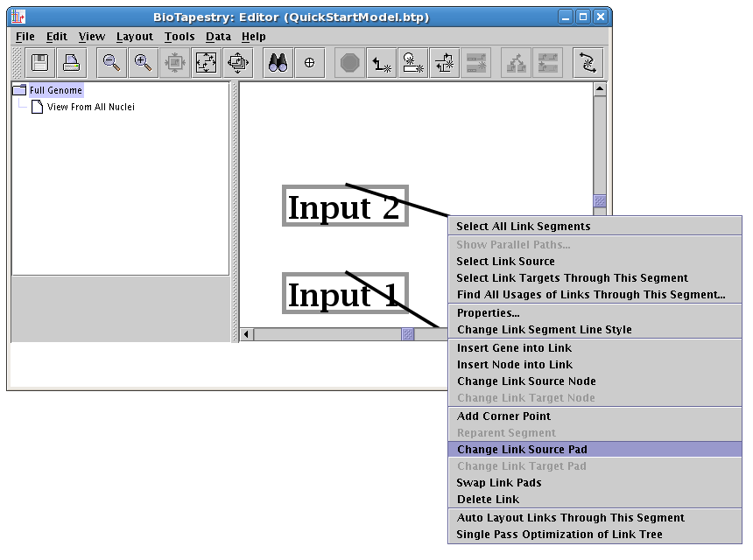Click Add Corner Point menu entry
The image size is (753, 560).
pos(503,416)
